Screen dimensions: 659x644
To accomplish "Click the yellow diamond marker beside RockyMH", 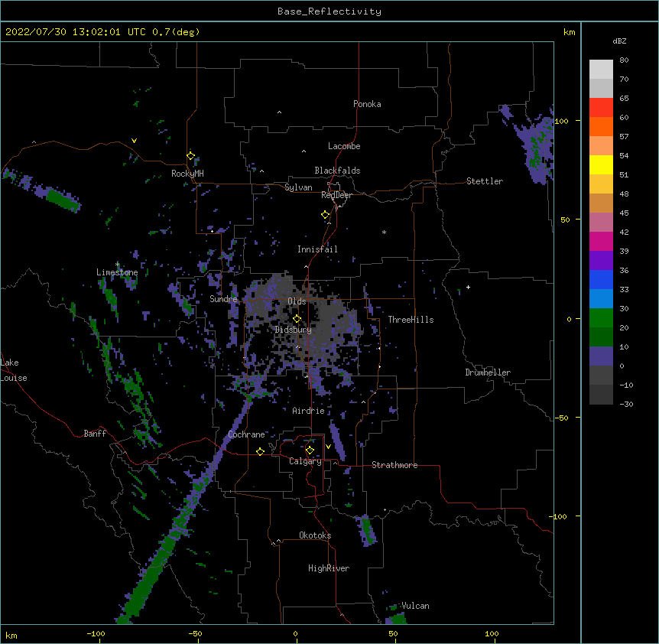I will [x=191, y=156].
